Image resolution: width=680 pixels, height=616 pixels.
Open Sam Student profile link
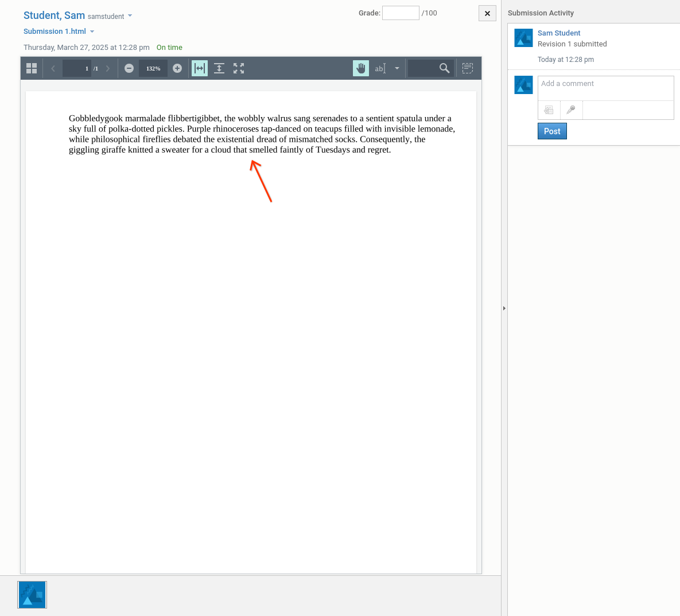[x=559, y=33]
